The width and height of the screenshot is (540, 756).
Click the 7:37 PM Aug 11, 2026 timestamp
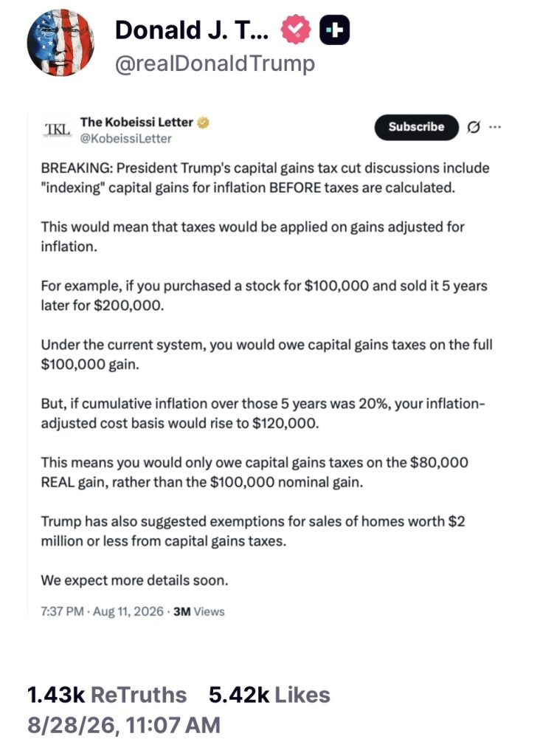pyautogui.click(x=102, y=611)
